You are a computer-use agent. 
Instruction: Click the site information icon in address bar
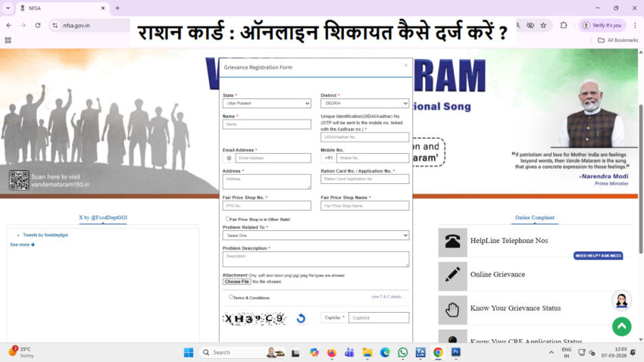pyautogui.click(x=55, y=25)
